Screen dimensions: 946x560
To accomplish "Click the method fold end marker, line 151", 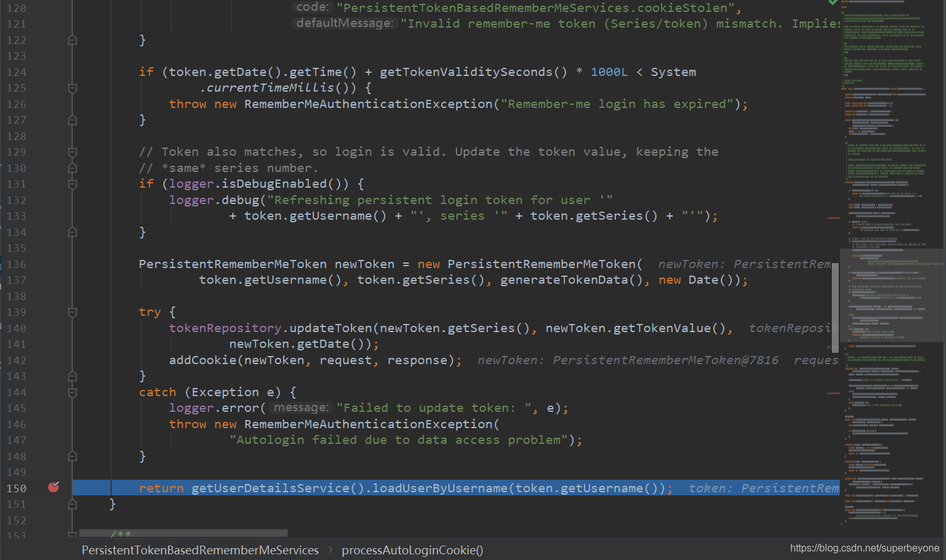I will (x=72, y=504).
